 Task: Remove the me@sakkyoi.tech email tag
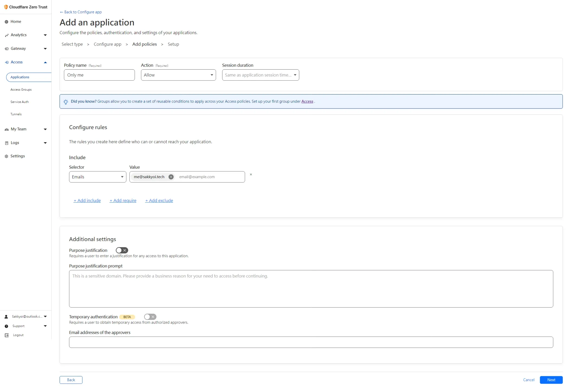pyautogui.click(x=171, y=177)
